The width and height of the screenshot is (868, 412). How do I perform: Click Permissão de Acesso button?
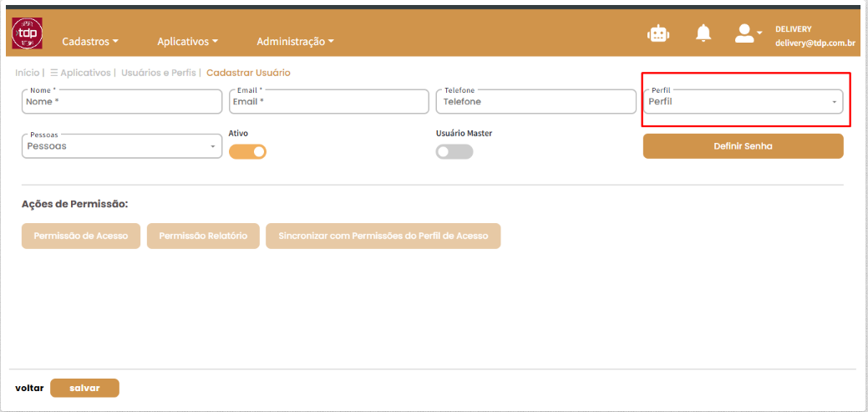pyautogui.click(x=81, y=236)
